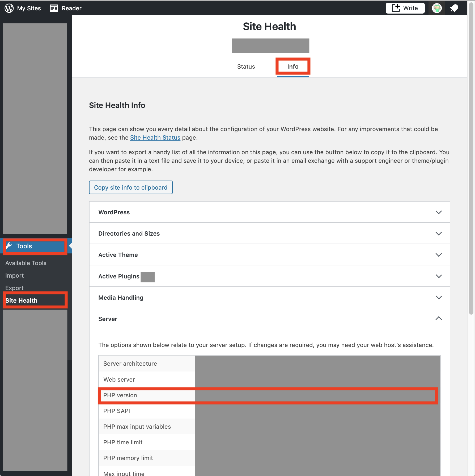
Task: Open Export submenu item
Action: tap(14, 288)
